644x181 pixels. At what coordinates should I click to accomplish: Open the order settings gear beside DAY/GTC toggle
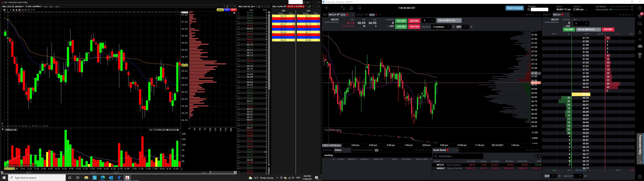[x=471, y=27]
